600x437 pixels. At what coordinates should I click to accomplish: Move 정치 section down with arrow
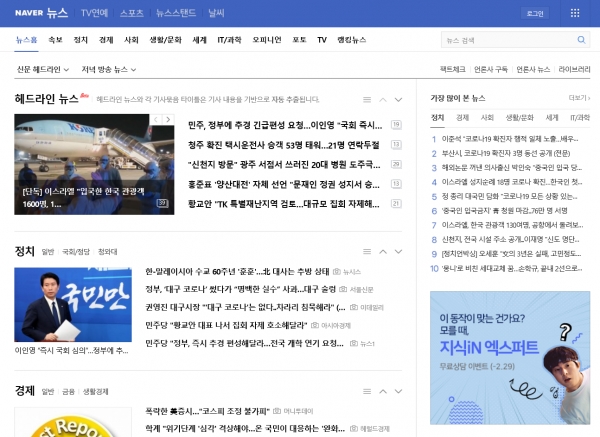[x=398, y=251]
